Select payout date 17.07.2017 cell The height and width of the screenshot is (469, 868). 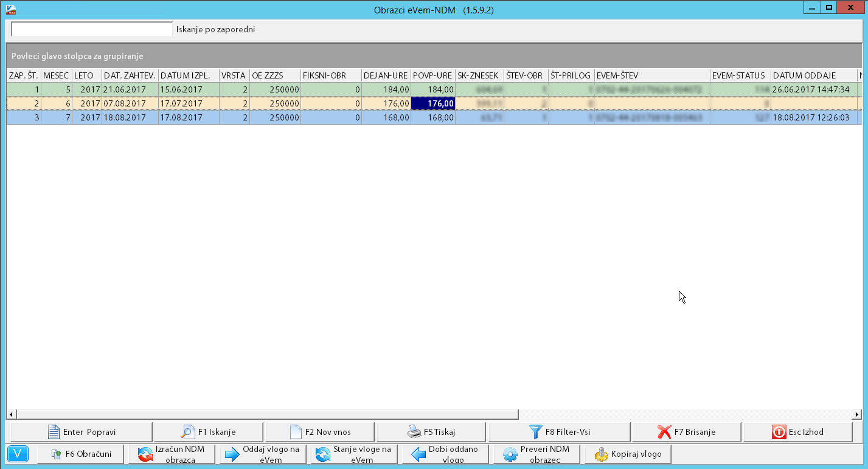pos(189,103)
